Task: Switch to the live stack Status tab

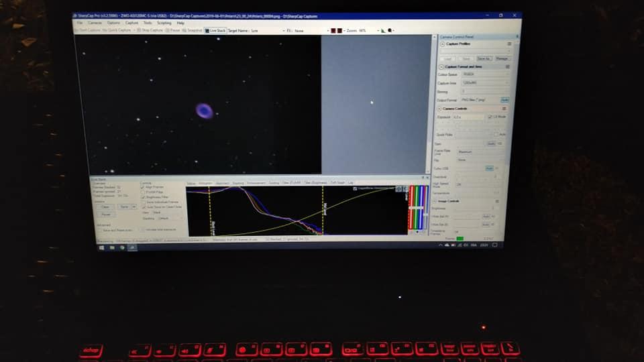Action: pos(192,184)
